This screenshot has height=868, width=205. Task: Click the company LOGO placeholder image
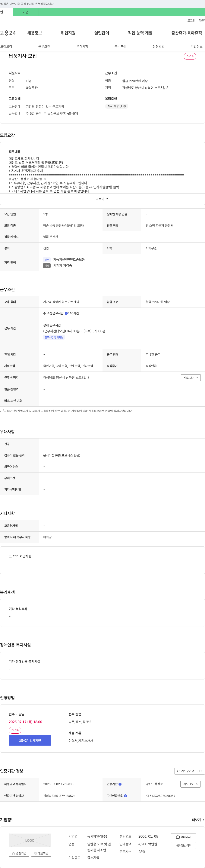point(30,840)
